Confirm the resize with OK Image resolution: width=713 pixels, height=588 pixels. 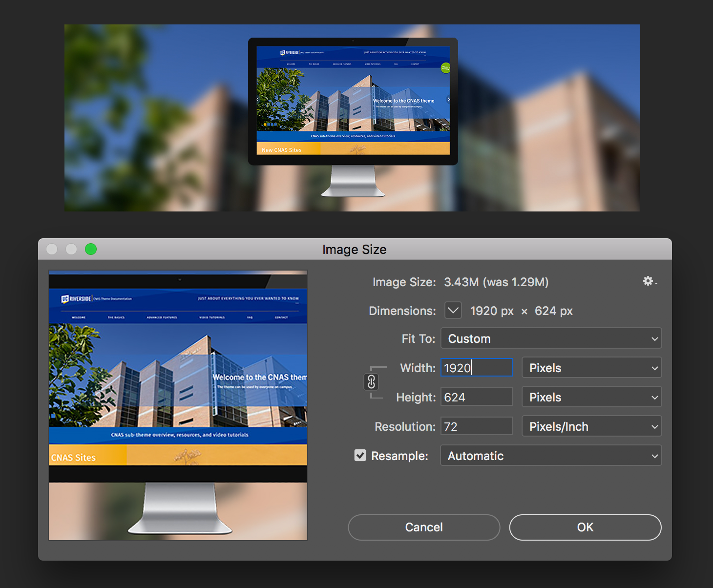(585, 527)
